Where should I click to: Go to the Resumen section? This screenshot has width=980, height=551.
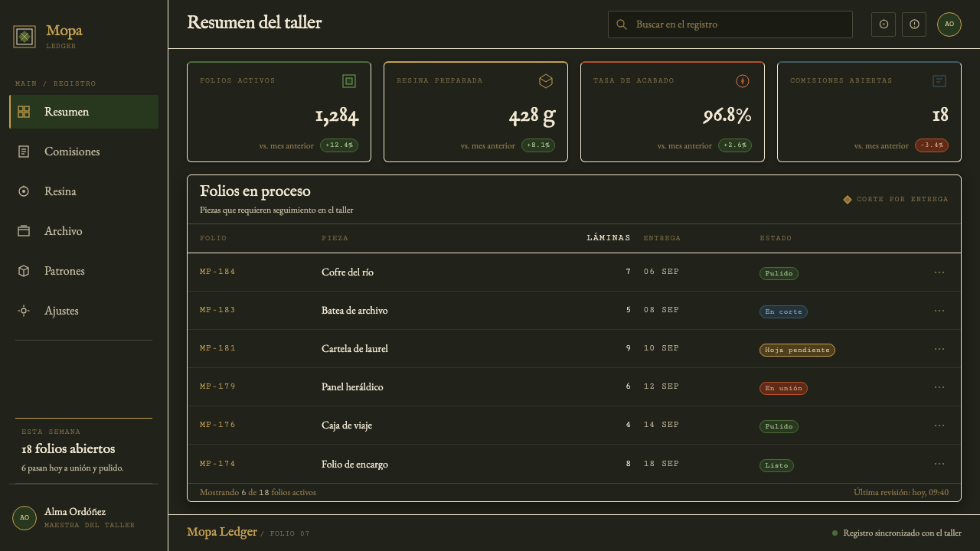click(x=83, y=112)
